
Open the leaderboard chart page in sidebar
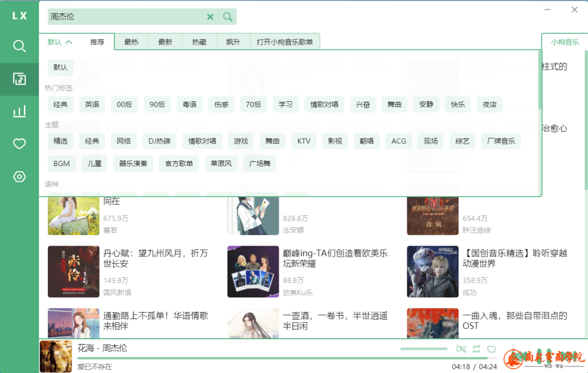pos(19,111)
